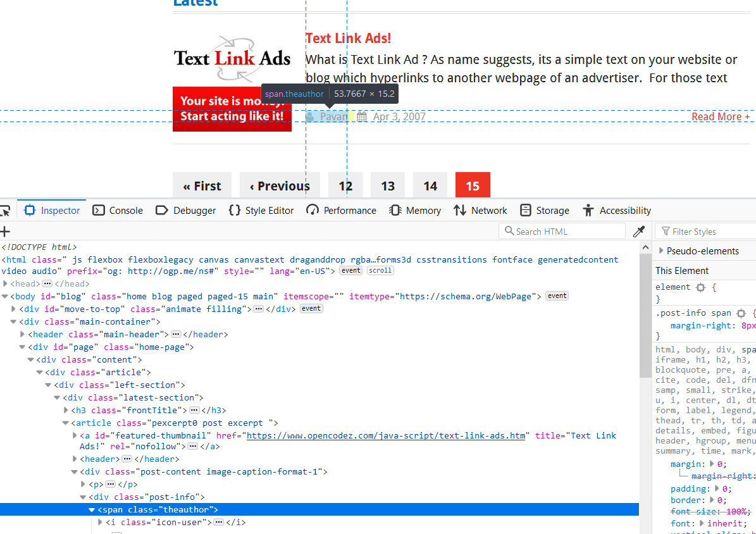Select the DOCTYPE html row
The height and width of the screenshot is (534, 756).
click(x=319, y=247)
